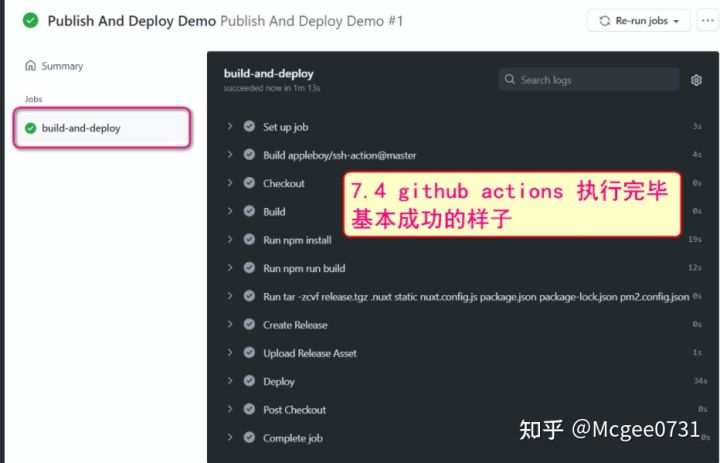This screenshot has height=463, width=720.
Task: Click the Re-run jobs refresh icon
Action: tap(605, 21)
